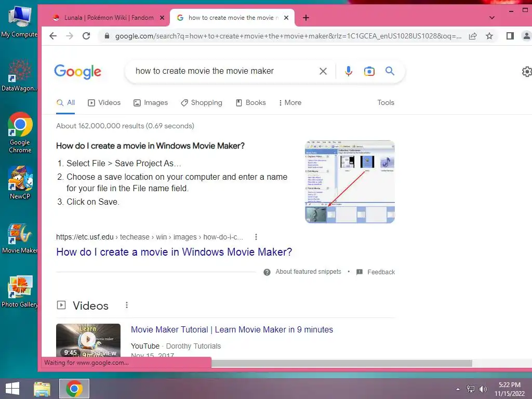Screen dimensions: 532x399
Task: Expand the More search filters
Action: 290,102
